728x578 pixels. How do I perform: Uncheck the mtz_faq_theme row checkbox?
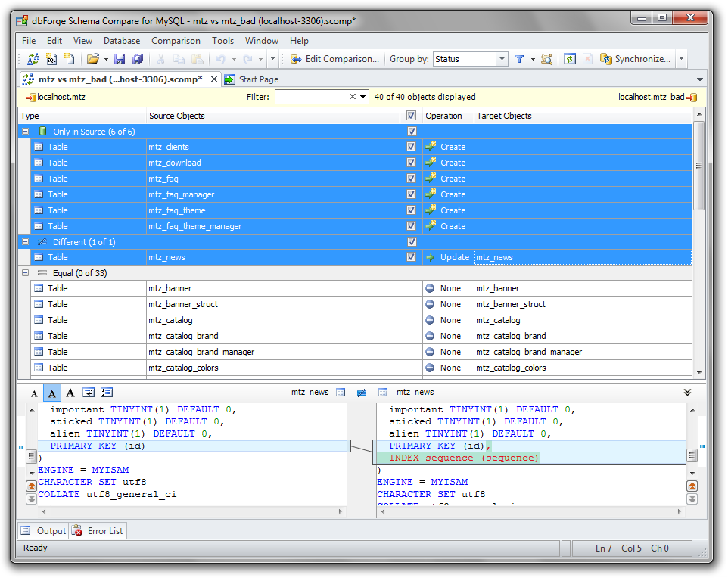tap(412, 210)
